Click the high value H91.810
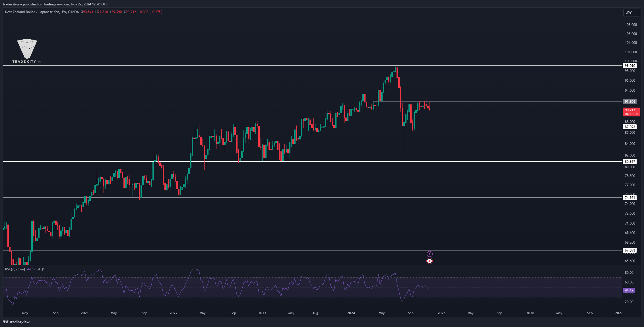 click(102, 12)
